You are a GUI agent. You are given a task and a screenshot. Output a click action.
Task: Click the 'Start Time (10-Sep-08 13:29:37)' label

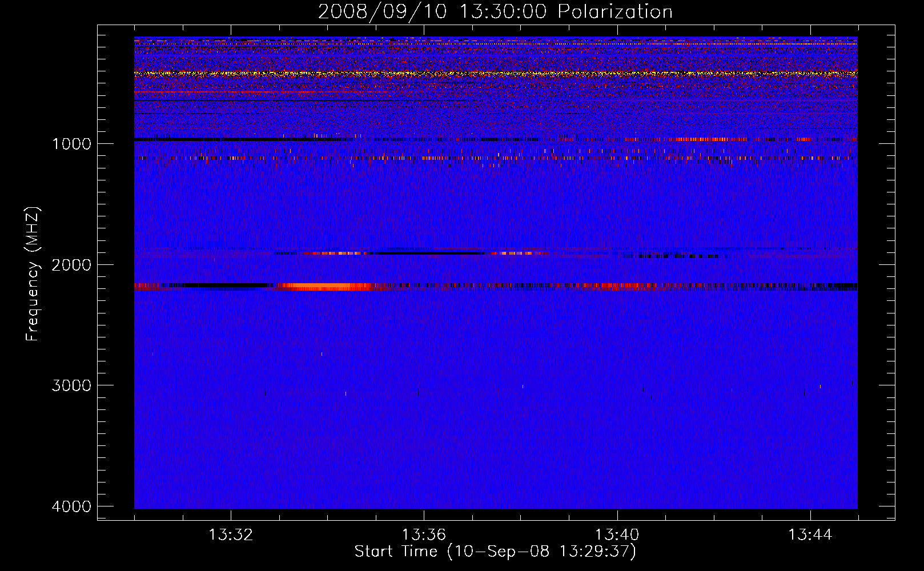495,552
